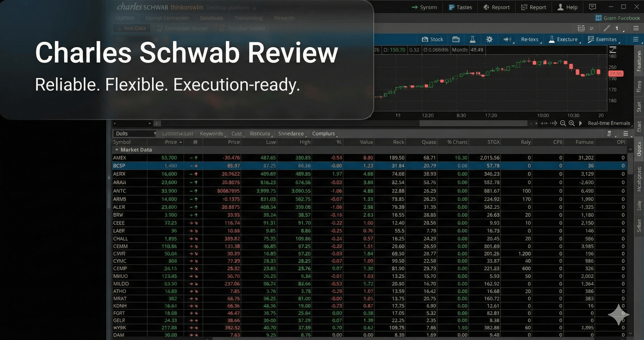Collapse the Market Data group

(117, 150)
